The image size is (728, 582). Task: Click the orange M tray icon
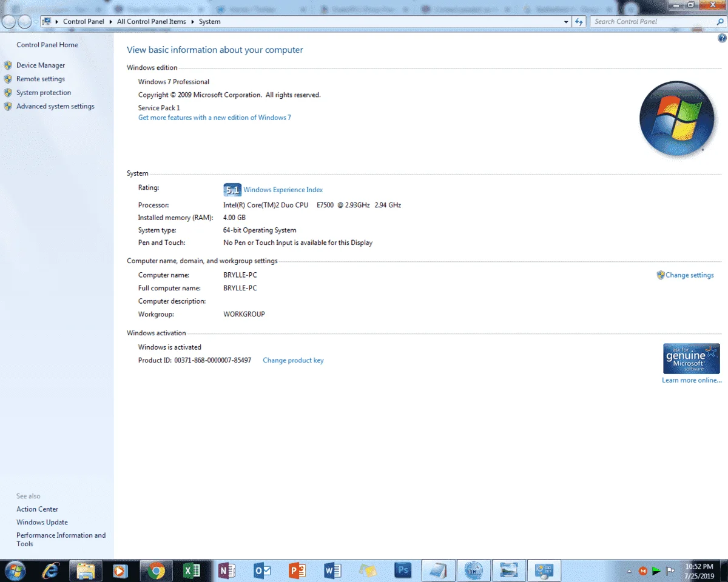pyautogui.click(x=643, y=571)
